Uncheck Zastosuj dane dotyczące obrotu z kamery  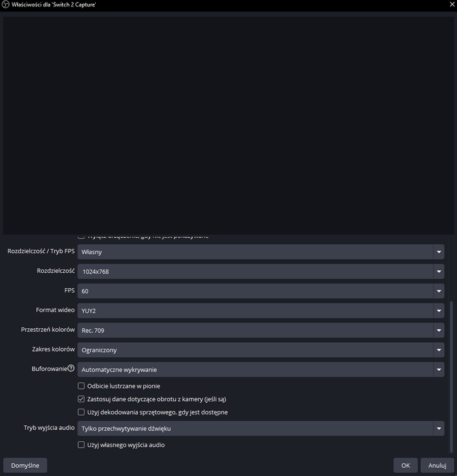tap(81, 399)
